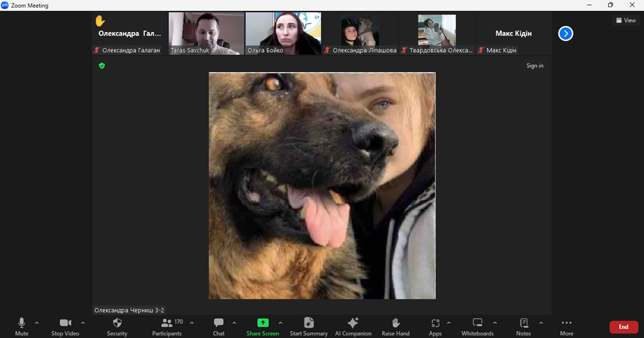Select Ольга Бойко video thumbnail
This screenshot has width=644, height=338.
(283, 33)
